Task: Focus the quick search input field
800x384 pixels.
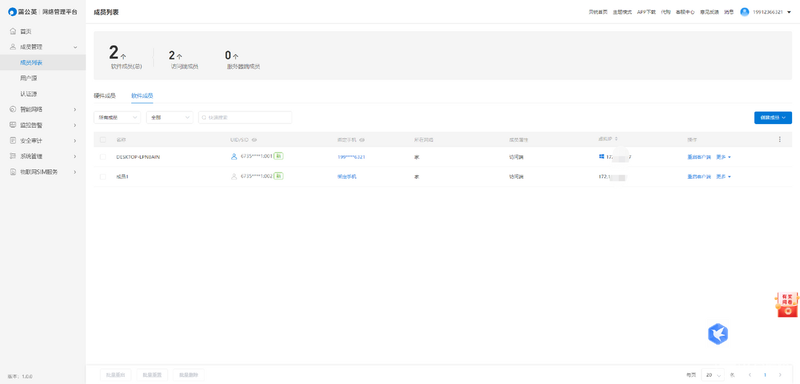Action: pos(245,117)
